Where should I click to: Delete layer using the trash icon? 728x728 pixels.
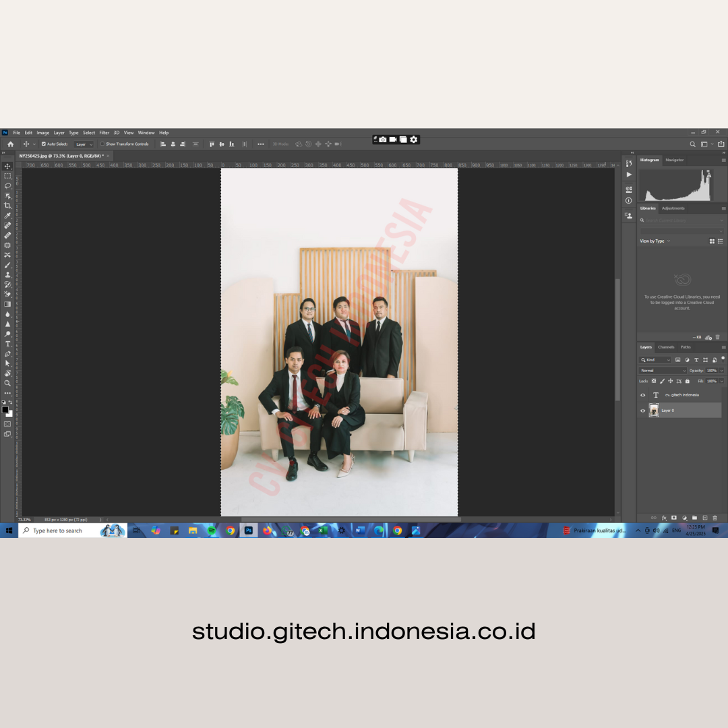click(715, 518)
